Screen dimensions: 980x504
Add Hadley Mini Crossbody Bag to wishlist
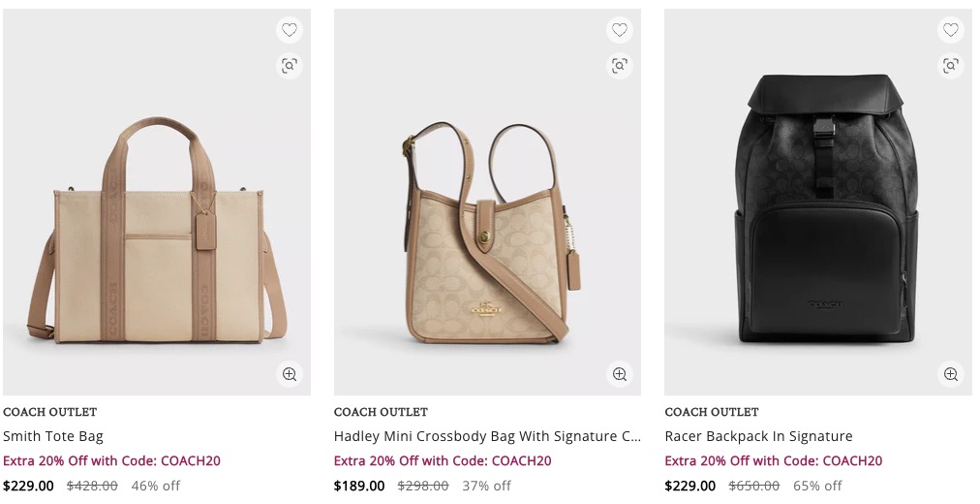(620, 31)
